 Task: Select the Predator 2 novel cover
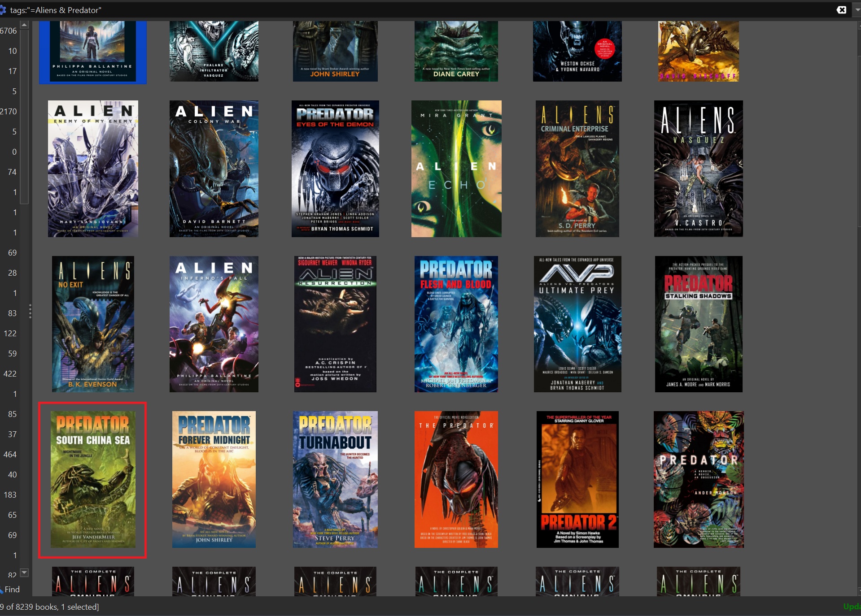tap(577, 479)
